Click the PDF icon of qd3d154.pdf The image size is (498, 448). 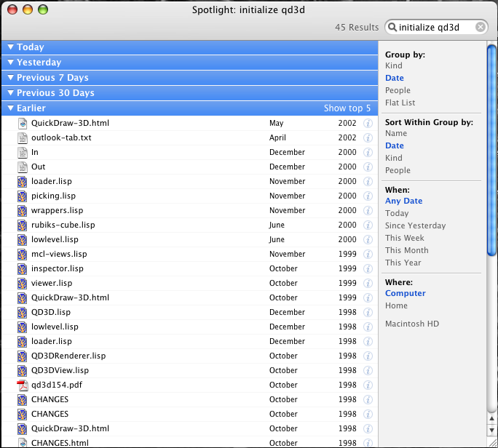pos(23,385)
